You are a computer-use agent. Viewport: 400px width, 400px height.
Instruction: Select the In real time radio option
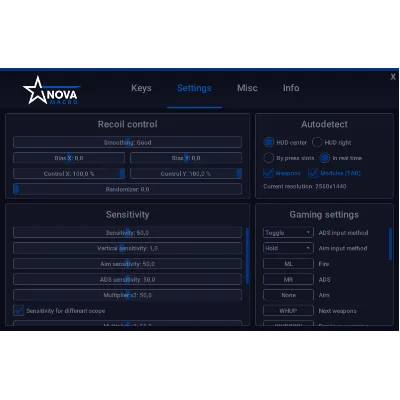click(324, 158)
